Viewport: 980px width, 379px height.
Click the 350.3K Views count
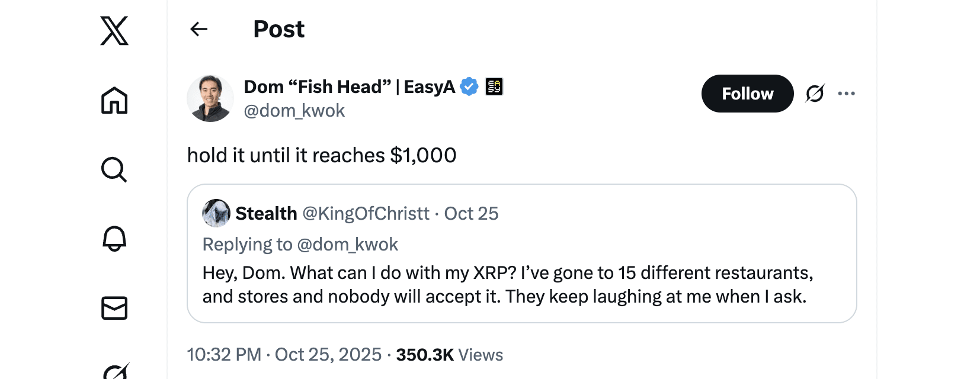pos(449,355)
